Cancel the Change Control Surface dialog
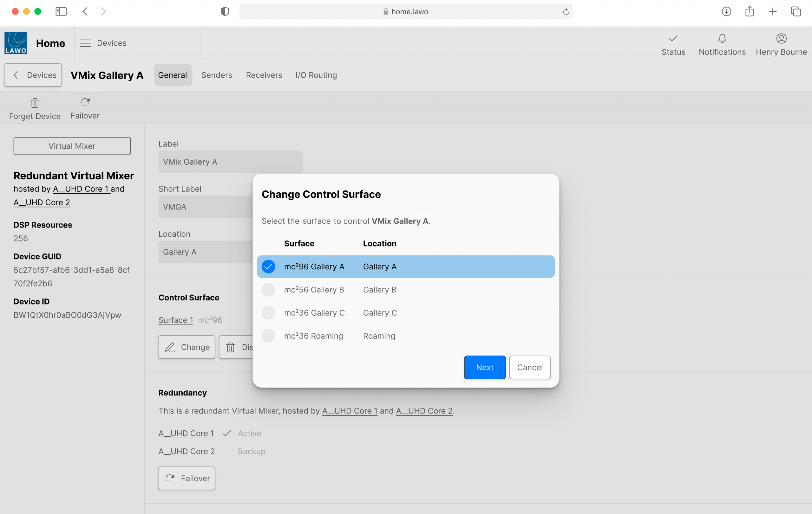Screen dimensions: 812x514 (x=530, y=367)
